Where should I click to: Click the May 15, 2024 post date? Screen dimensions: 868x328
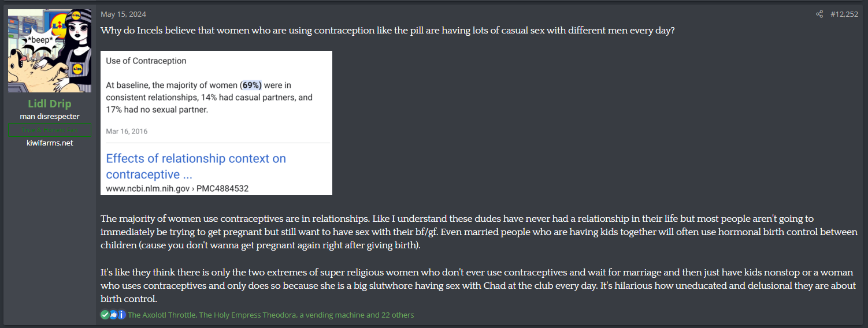tap(123, 14)
